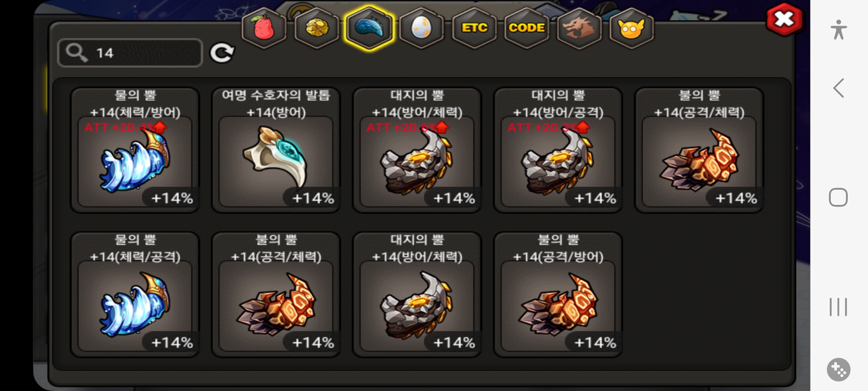Viewport: 868px width, 391px height.
Task: Select water horn with ATT +20.4%
Action: click(x=135, y=150)
